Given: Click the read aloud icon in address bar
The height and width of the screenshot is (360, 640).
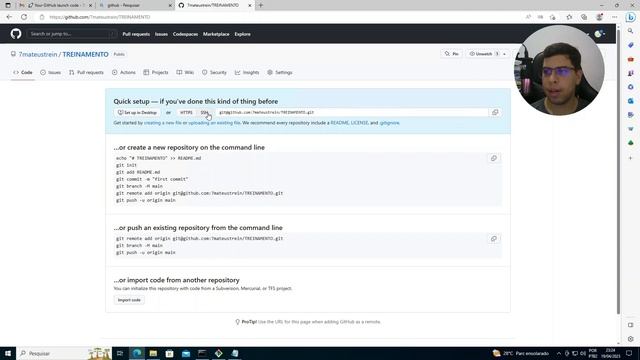Looking at the screenshot, I should [x=528, y=17].
